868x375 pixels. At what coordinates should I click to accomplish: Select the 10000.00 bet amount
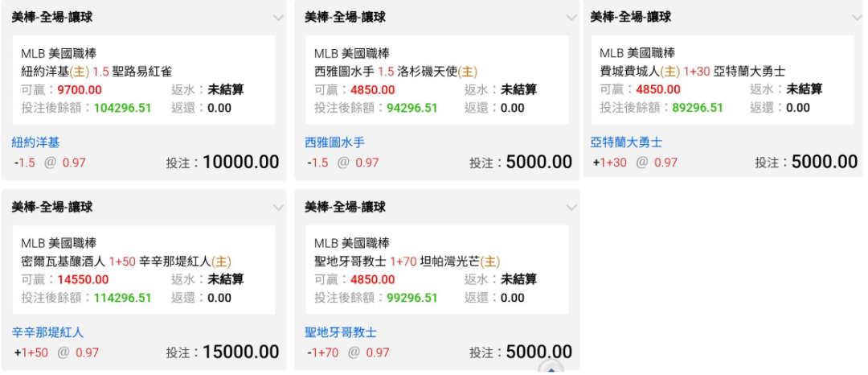click(241, 162)
